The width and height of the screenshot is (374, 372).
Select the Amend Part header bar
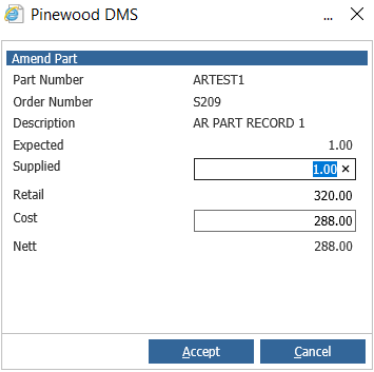[x=187, y=58]
